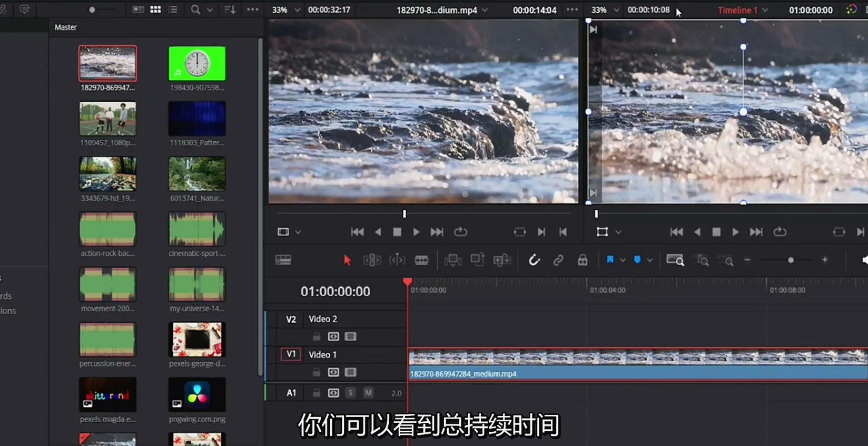The image size is (868, 446).
Task: Expand the Timeline 1 name dropdown
Action: pyautogui.click(x=765, y=10)
